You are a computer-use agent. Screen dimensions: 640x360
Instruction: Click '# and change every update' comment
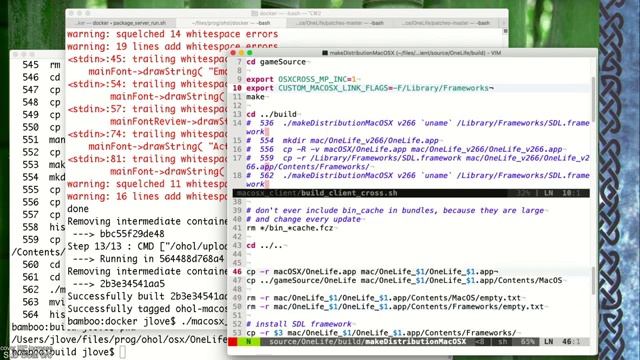[x=304, y=219]
